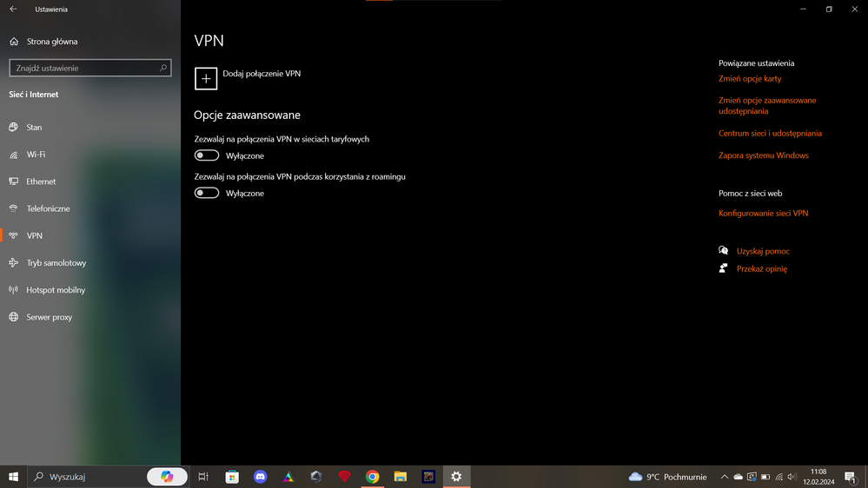The image size is (868, 488).
Task: Open the notification center icon
Action: click(x=851, y=477)
